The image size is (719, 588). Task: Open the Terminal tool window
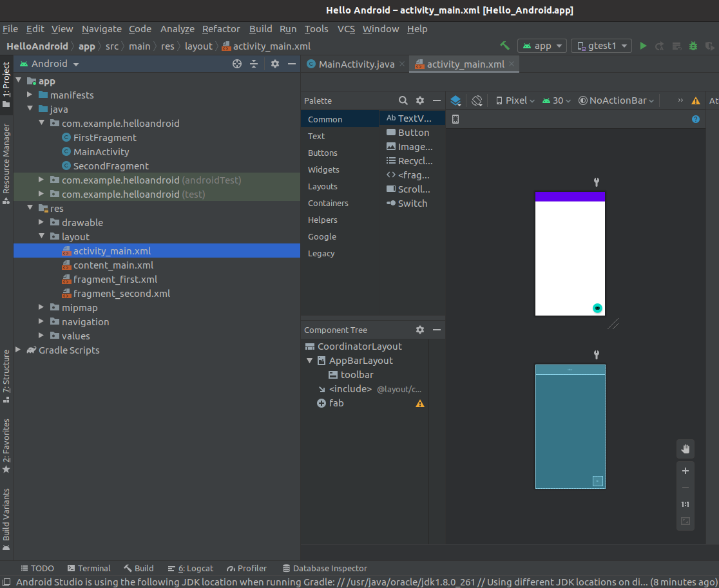pos(89,568)
